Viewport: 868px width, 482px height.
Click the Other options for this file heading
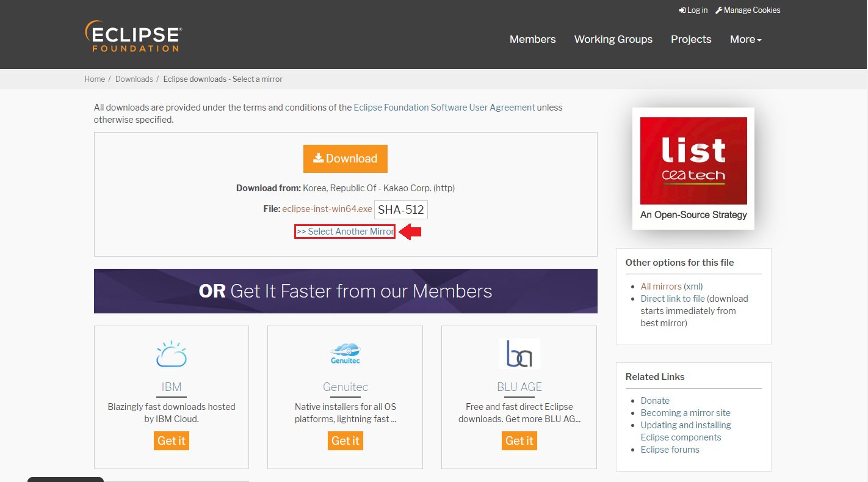coord(680,263)
